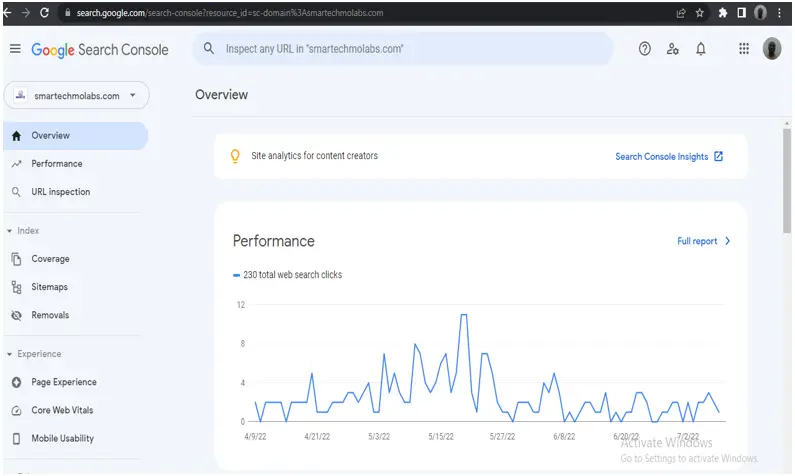Viewport: 795px width, 476px height.
Task: Share this page from address bar
Action: [681, 13]
